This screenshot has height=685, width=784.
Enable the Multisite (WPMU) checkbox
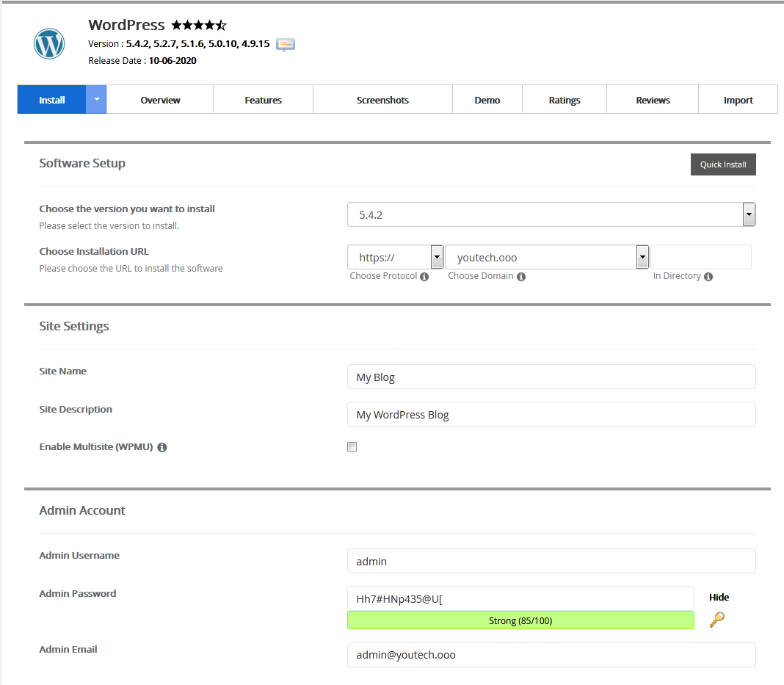(x=352, y=447)
